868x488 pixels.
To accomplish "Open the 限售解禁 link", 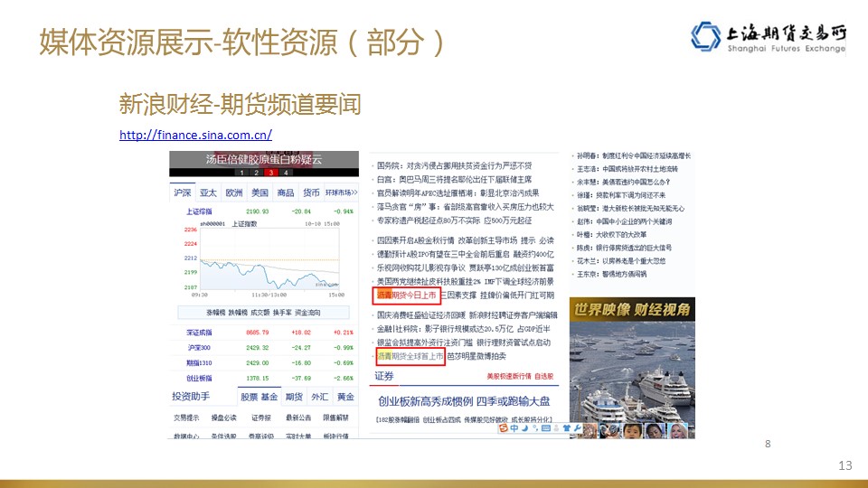I will 336,418.
